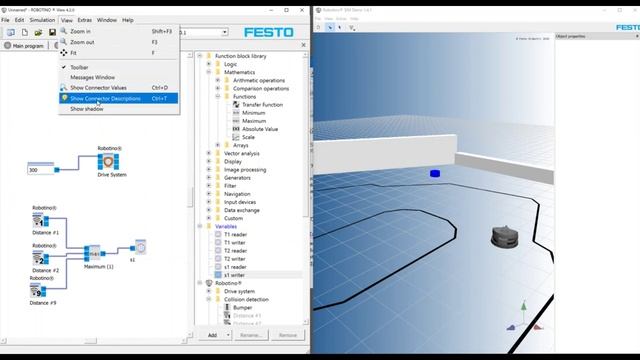The image size is (640, 360).
Task: Open the Simulation menu
Action: click(x=42, y=20)
